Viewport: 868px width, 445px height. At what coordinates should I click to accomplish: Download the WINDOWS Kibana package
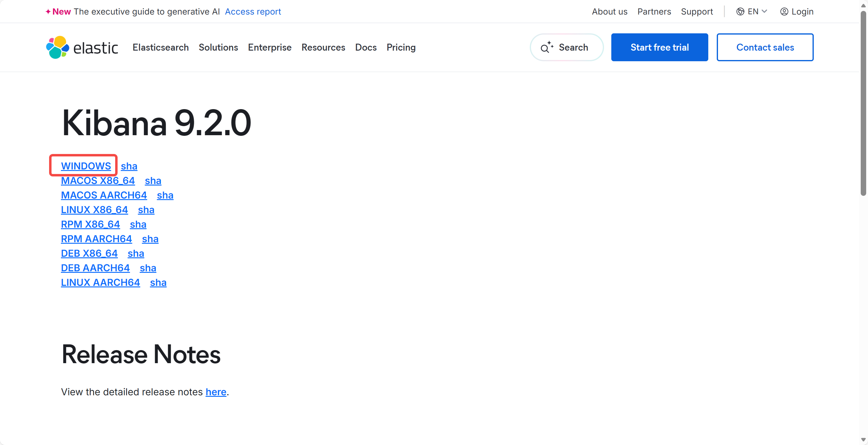pos(86,166)
